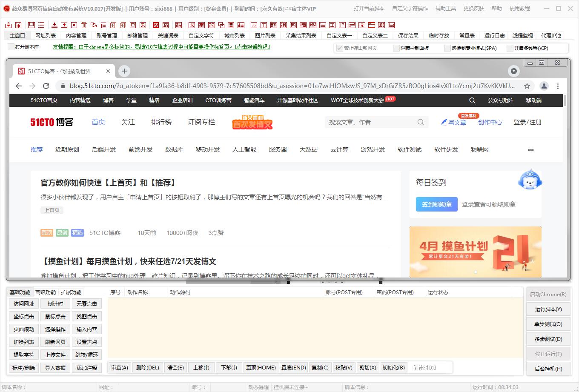The height and width of the screenshot is (392, 579).
Task: Click the 模 toolbar icon
Action: tap(211, 25)
